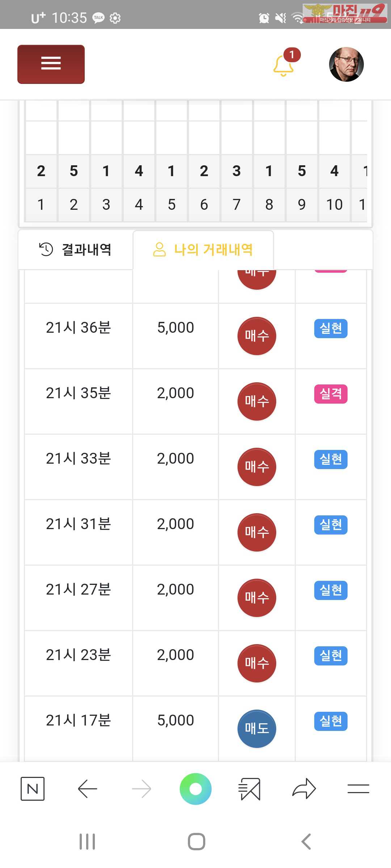Screen dimensions: 391x868
Task: Open the browser two-line menu icon
Action: pyautogui.click(x=358, y=788)
